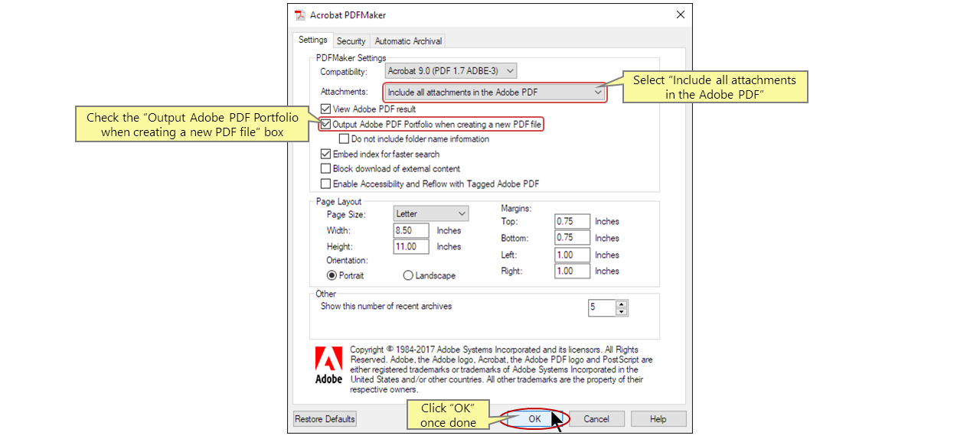Click the 'Orientation:' label
980x439 pixels.
pos(347,260)
